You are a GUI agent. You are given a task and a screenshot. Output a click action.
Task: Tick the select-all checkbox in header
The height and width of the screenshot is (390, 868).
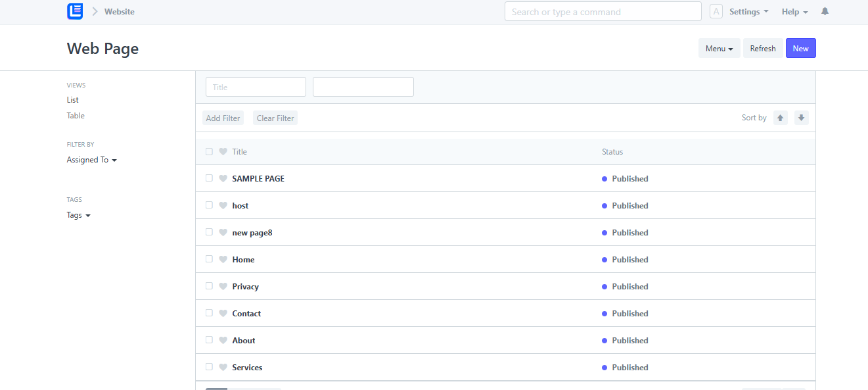[x=209, y=151]
